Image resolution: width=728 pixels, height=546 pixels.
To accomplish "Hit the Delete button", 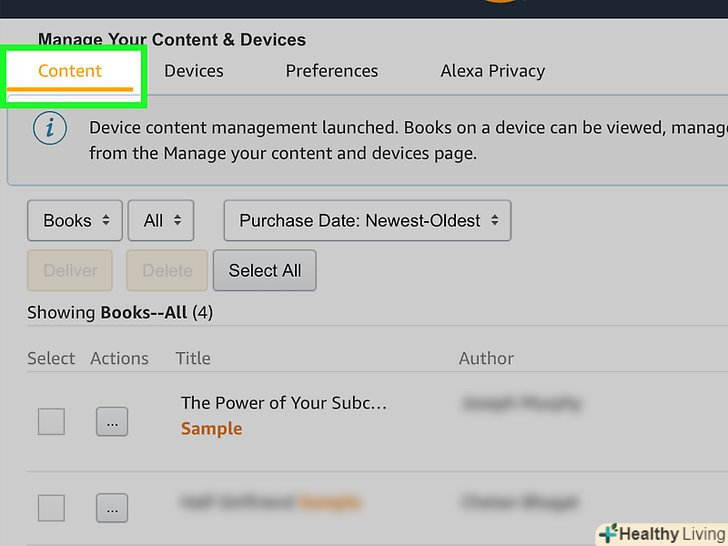I will tap(167, 271).
